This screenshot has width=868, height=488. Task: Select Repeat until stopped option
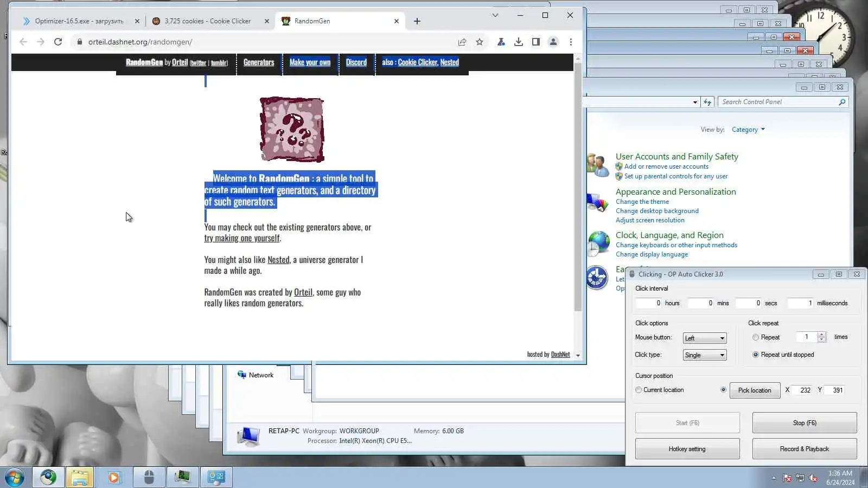[756, 355]
